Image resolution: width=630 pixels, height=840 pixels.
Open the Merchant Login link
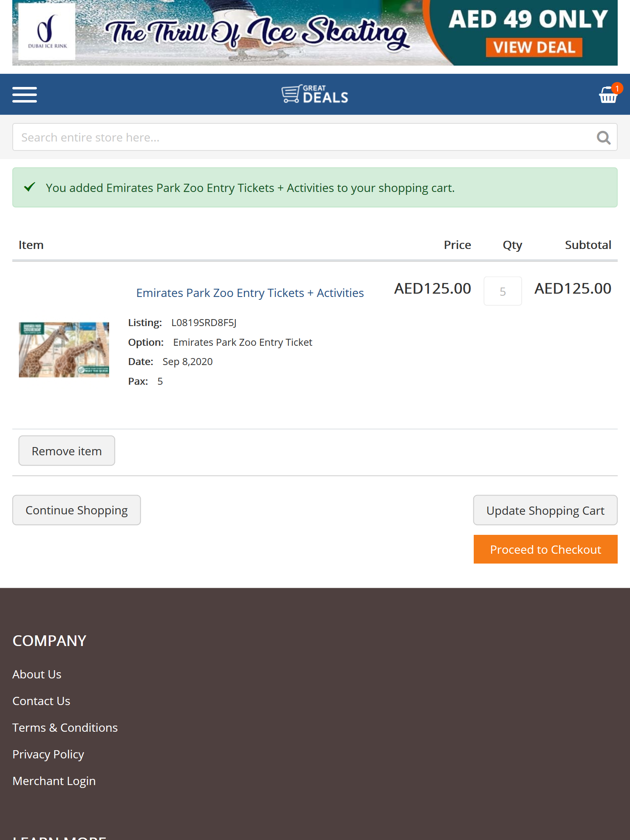click(54, 781)
